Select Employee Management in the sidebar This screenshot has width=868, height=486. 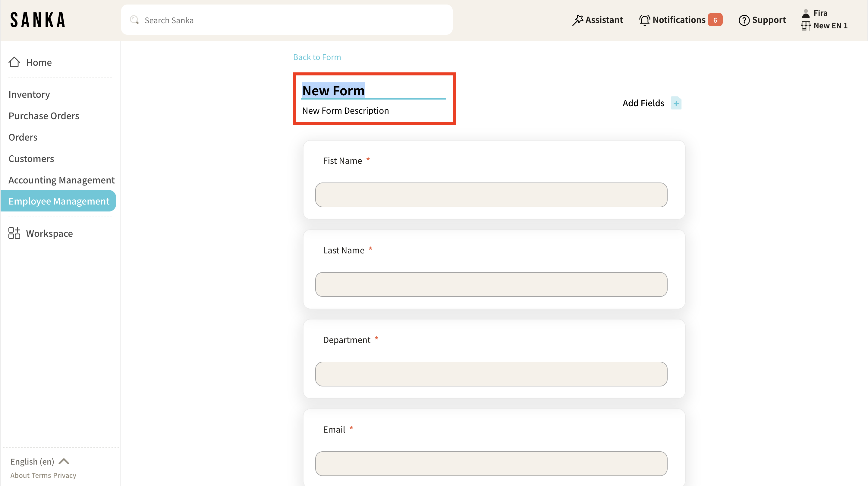coord(59,201)
